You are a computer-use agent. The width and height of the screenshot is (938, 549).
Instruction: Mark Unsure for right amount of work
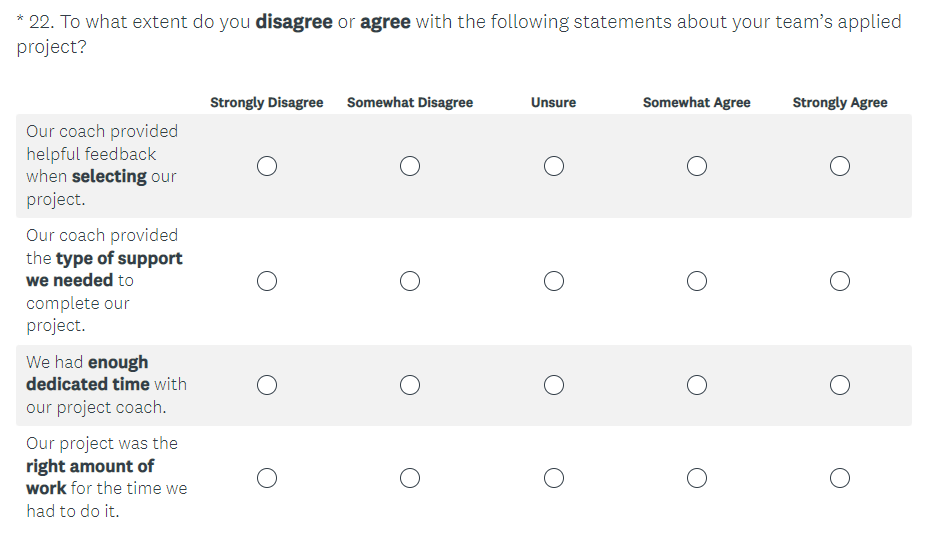554,478
